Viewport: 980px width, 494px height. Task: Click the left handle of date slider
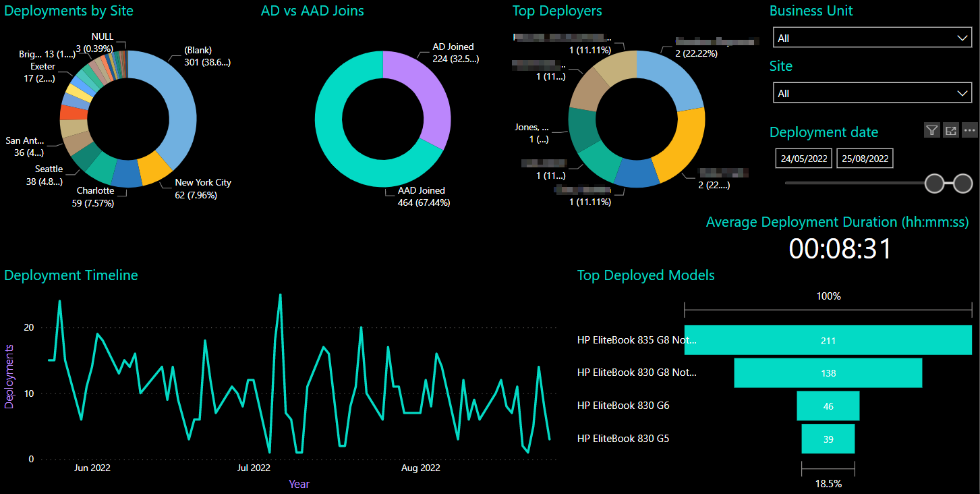[x=934, y=183]
